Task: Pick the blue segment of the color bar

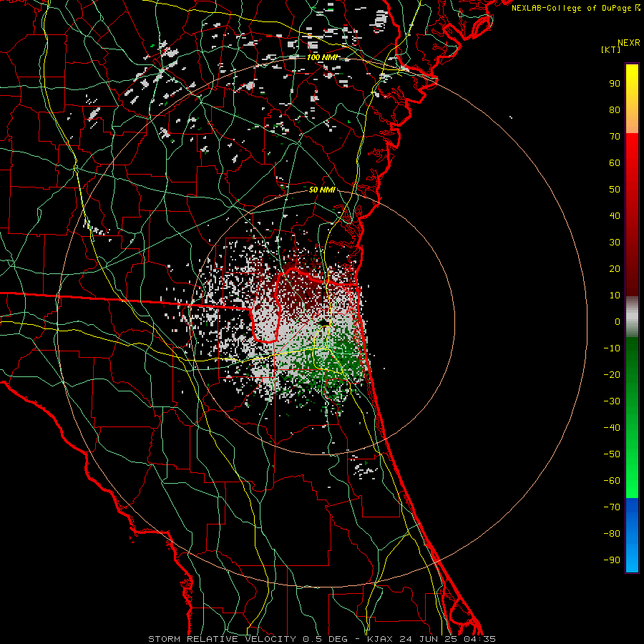Action: coord(632,535)
